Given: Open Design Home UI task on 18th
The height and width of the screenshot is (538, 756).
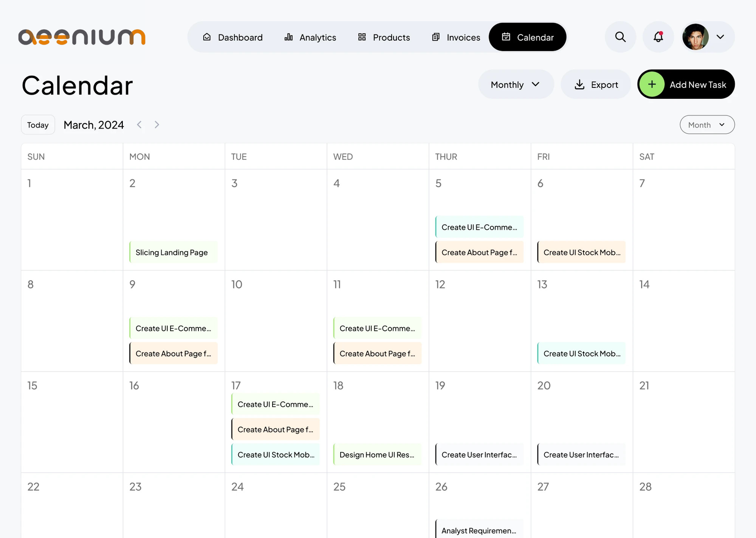Looking at the screenshot, I should [x=377, y=455].
